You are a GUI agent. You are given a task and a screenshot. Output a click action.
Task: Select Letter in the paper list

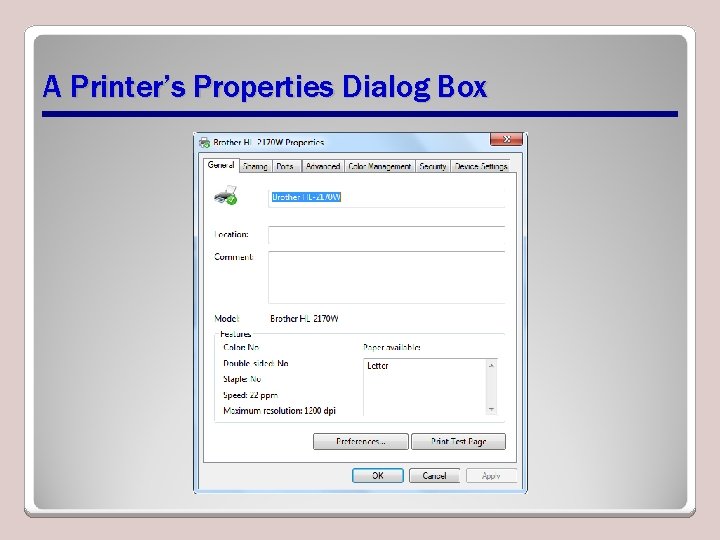(x=378, y=366)
